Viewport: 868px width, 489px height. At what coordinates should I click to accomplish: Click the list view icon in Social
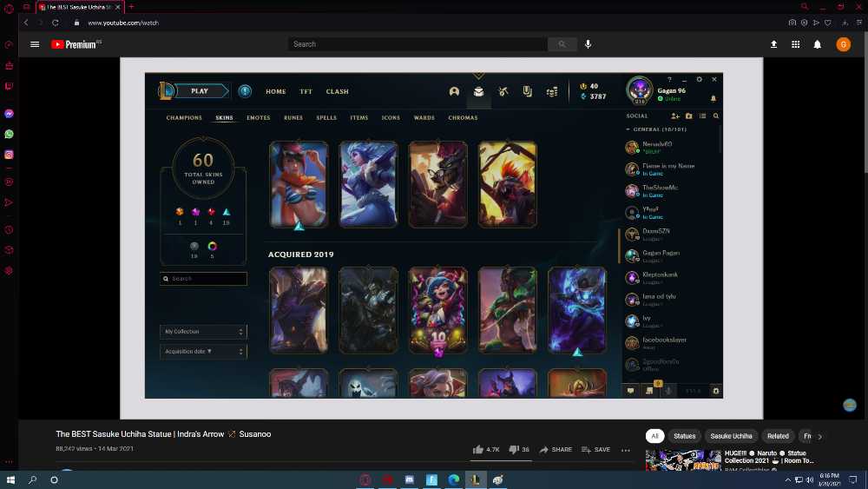(x=702, y=116)
